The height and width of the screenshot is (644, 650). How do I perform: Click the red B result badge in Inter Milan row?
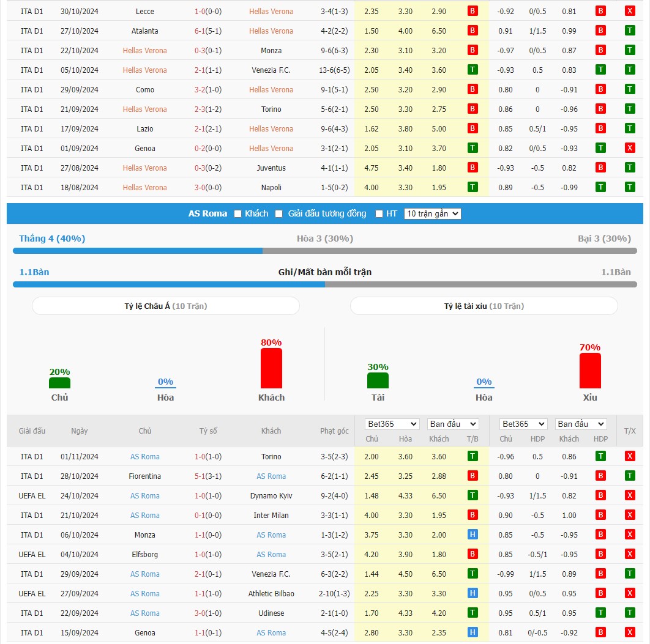pyautogui.click(x=472, y=515)
